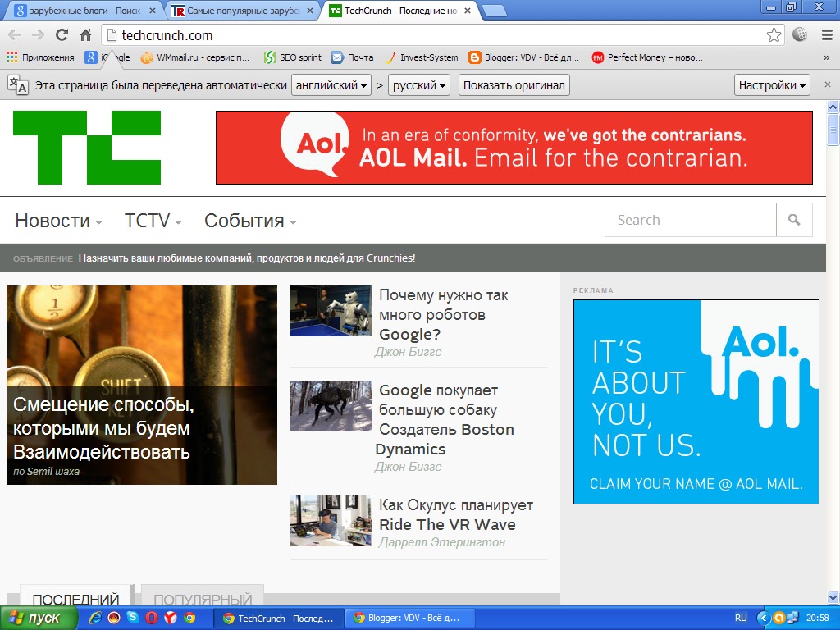Open article Почему нужно так много роботов
The image size is (840, 630).
tap(444, 314)
